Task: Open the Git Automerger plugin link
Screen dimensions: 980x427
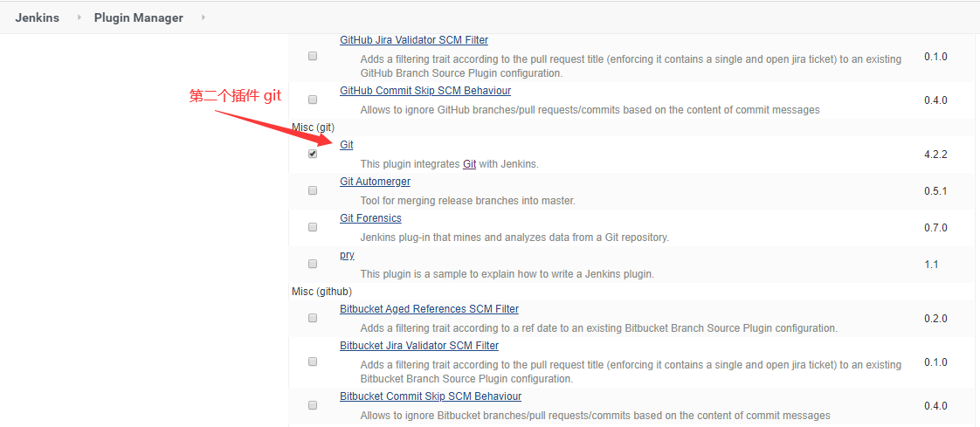Action: (375, 182)
